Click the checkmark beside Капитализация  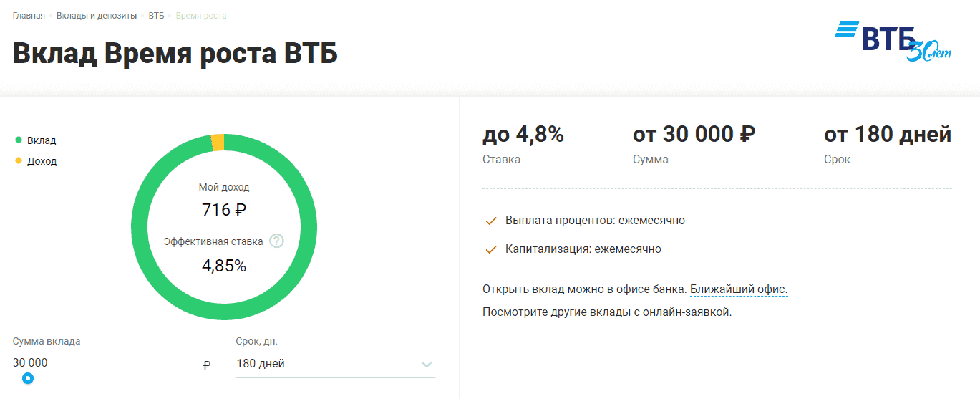point(491,250)
